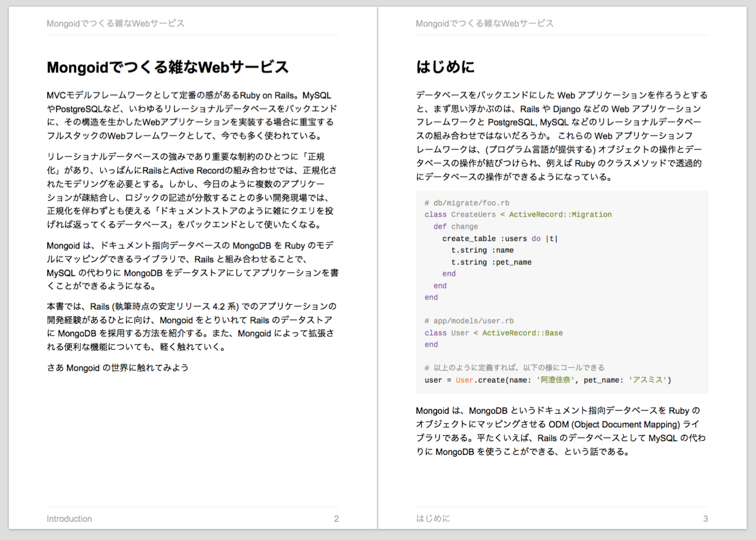This screenshot has height=540, width=756.
Task: Click the 'user = User.create(...)' code line
Action: pos(548,380)
